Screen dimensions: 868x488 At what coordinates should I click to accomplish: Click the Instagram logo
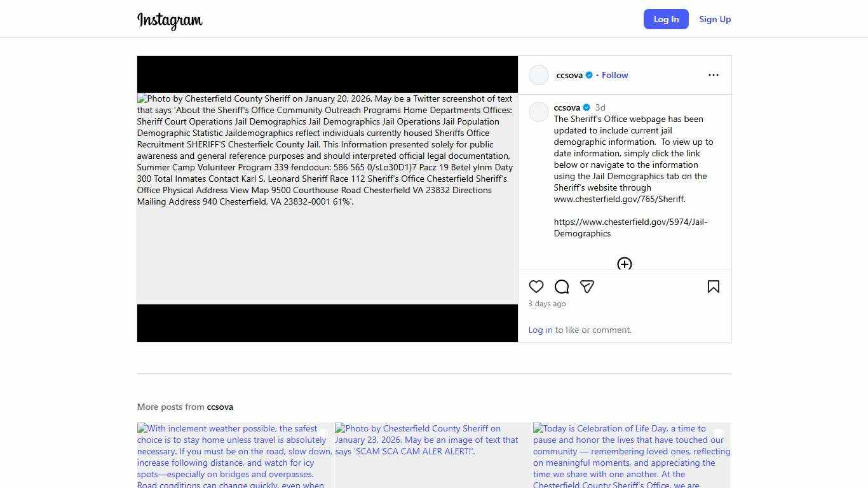click(x=170, y=20)
